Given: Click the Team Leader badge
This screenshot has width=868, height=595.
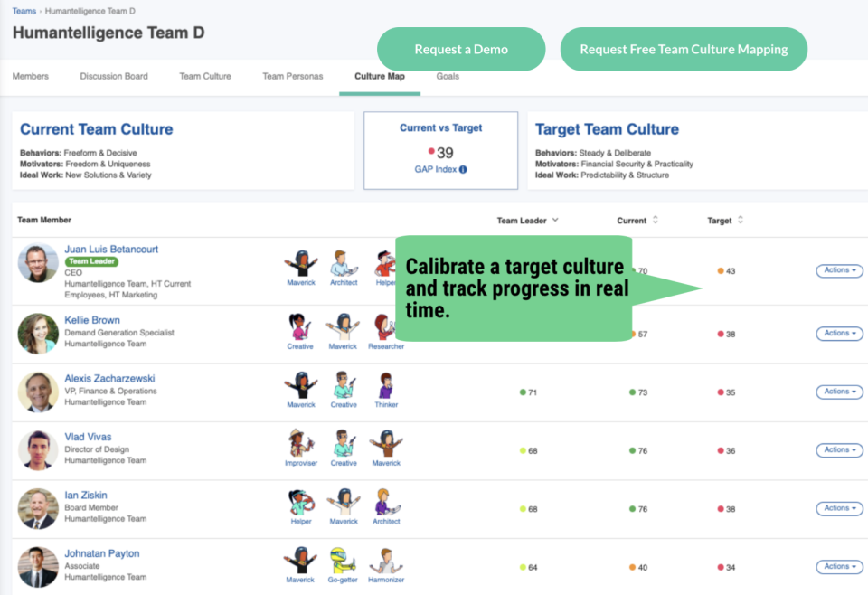Looking at the screenshot, I should click(x=92, y=261).
